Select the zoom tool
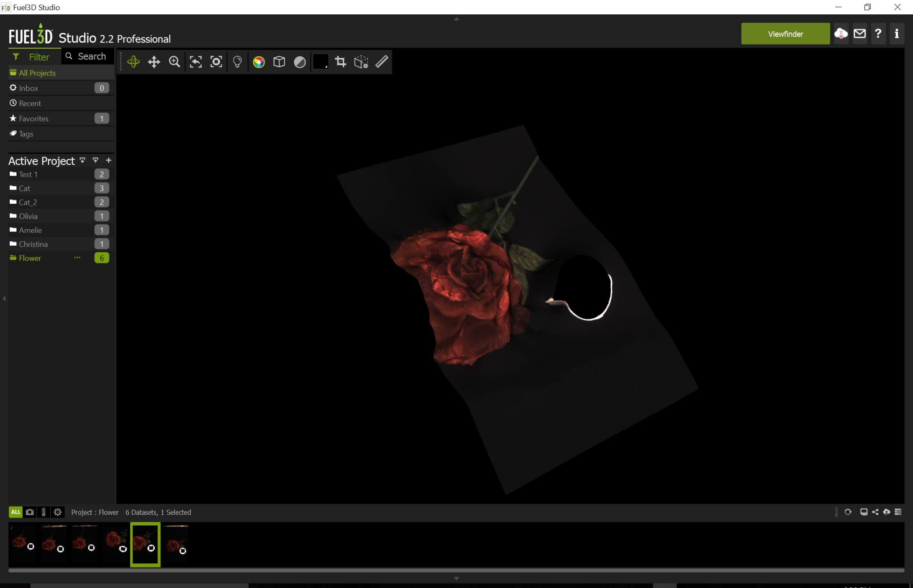The height and width of the screenshot is (588, 913). (x=174, y=62)
